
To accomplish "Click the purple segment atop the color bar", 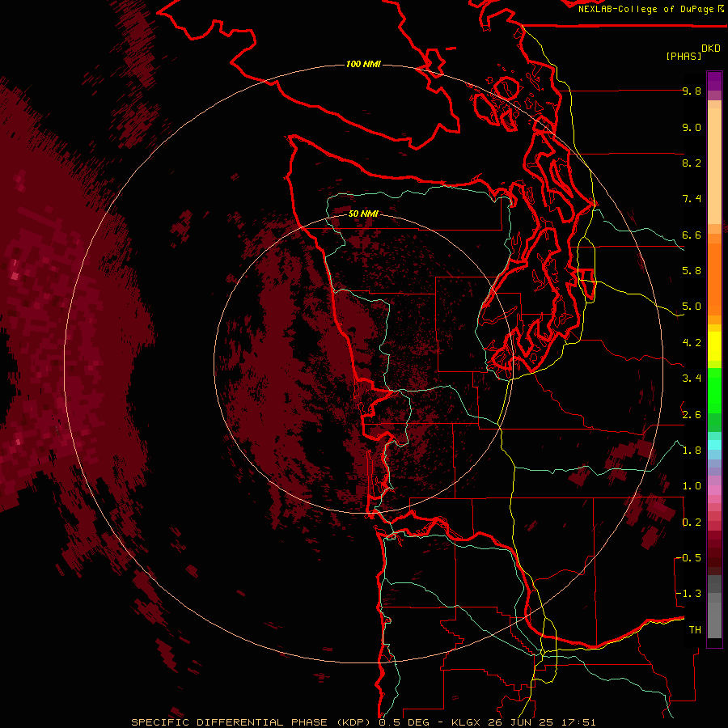I will 714,82.
